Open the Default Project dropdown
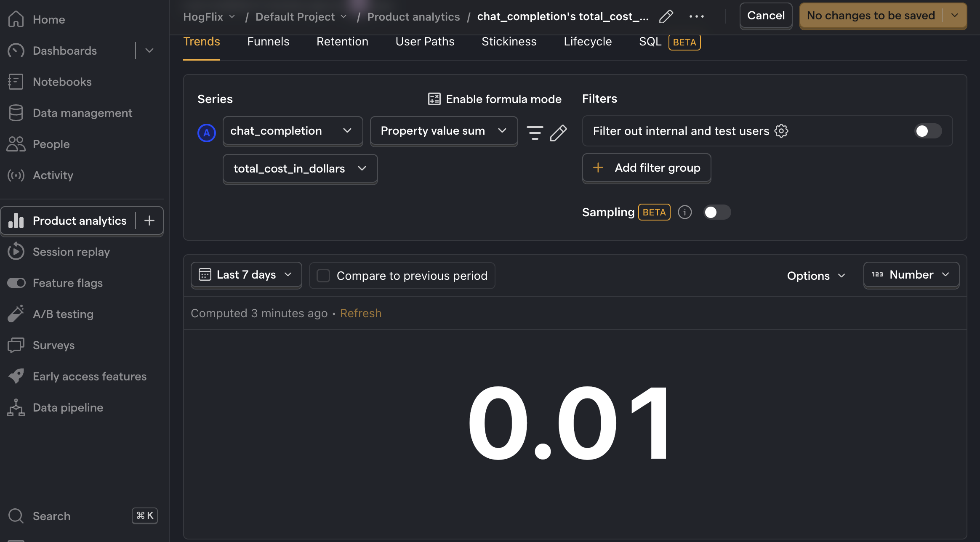This screenshot has width=980, height=542. tap(301, 17)
